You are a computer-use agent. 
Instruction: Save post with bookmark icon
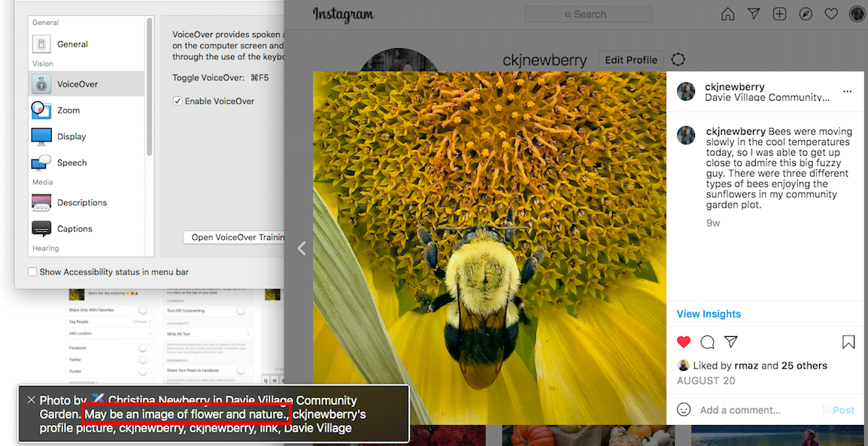click(x=848, y=342)
